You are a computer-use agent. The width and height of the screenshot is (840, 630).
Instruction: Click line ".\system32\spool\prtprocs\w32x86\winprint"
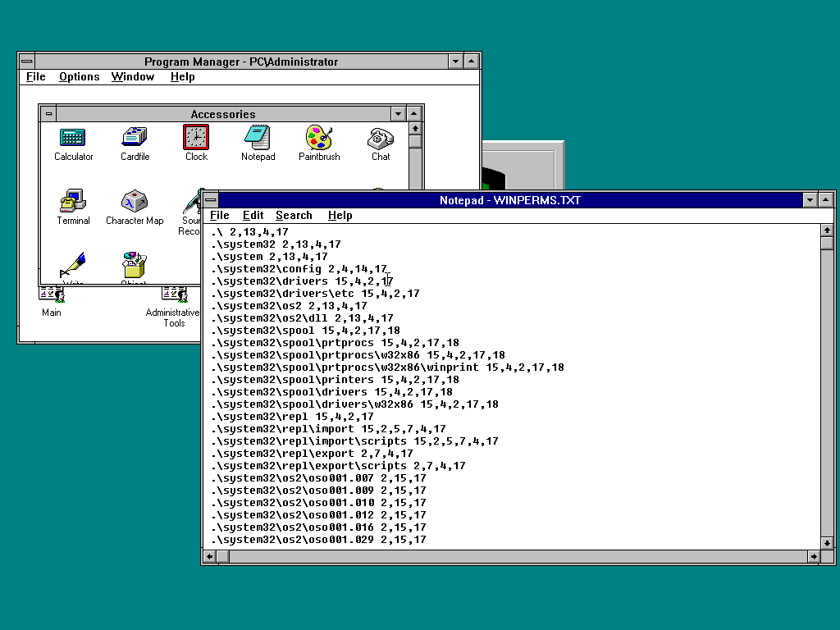pos(387,367)
